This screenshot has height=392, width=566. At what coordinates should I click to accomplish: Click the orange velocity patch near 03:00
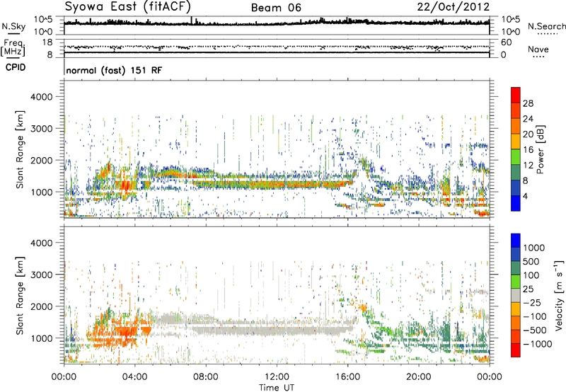point(125,331)
